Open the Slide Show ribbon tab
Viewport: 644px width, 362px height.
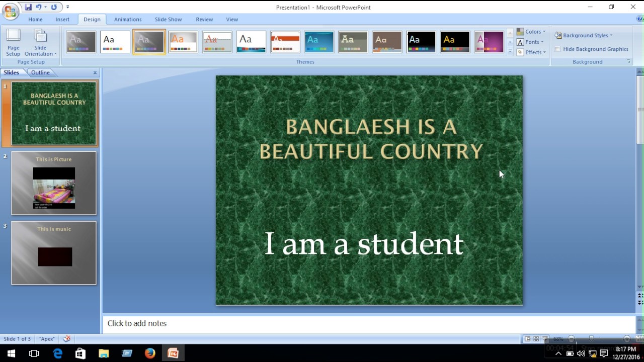[x=168, y=19]
